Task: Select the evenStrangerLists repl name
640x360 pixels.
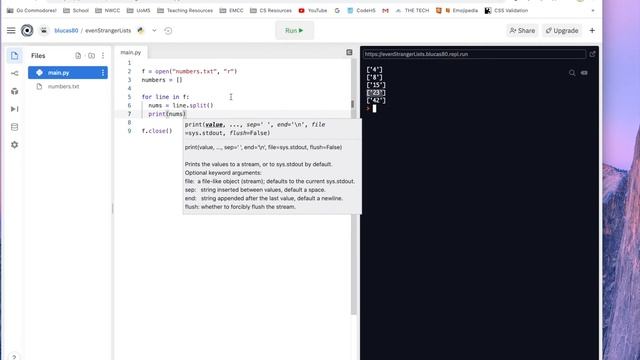Action: point(108,31)
